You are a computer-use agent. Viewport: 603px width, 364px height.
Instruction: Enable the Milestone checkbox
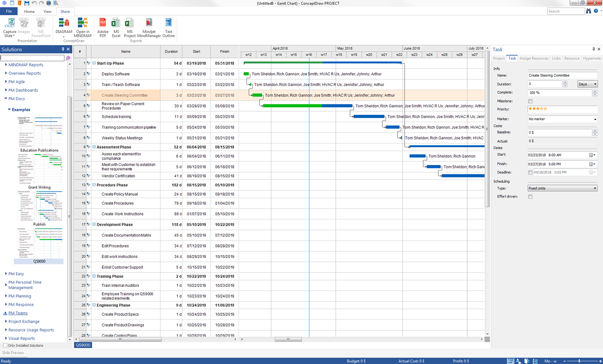pos(530,101)
